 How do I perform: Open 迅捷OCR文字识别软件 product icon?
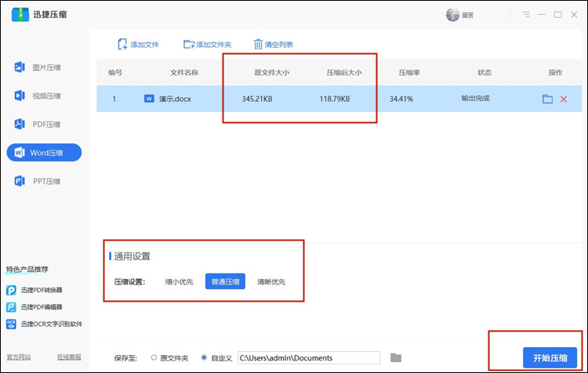coord(11,324)
